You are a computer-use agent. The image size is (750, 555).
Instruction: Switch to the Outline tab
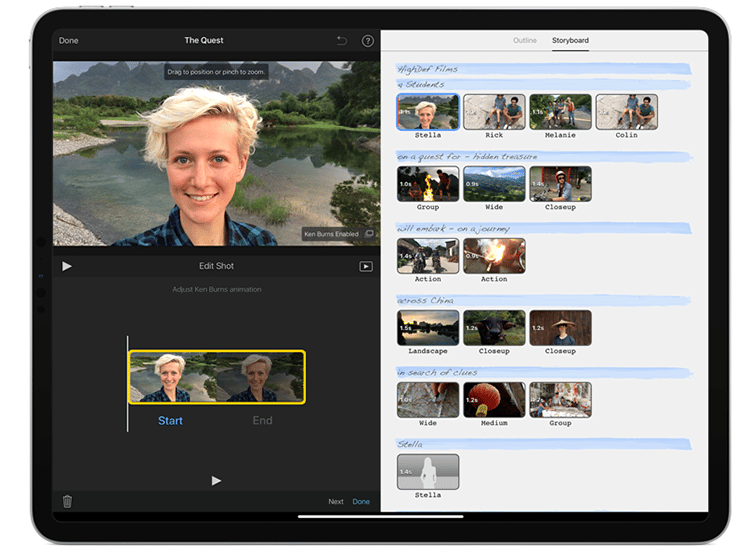525,41
